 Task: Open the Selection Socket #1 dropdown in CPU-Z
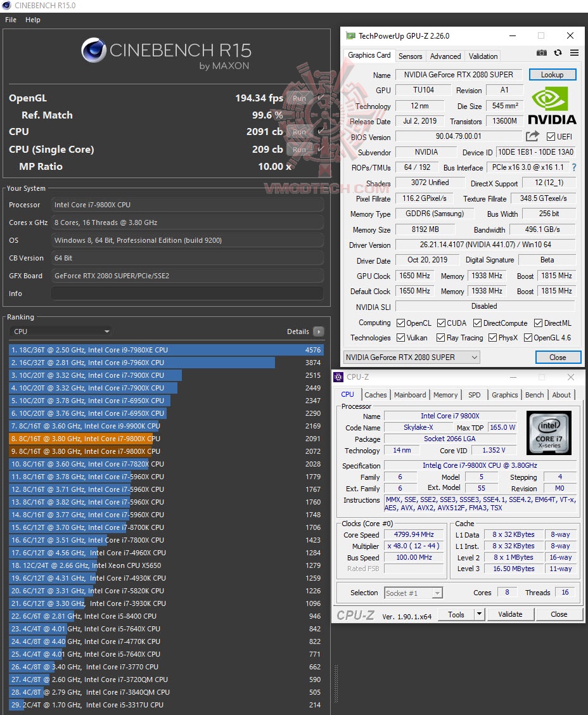437,593
